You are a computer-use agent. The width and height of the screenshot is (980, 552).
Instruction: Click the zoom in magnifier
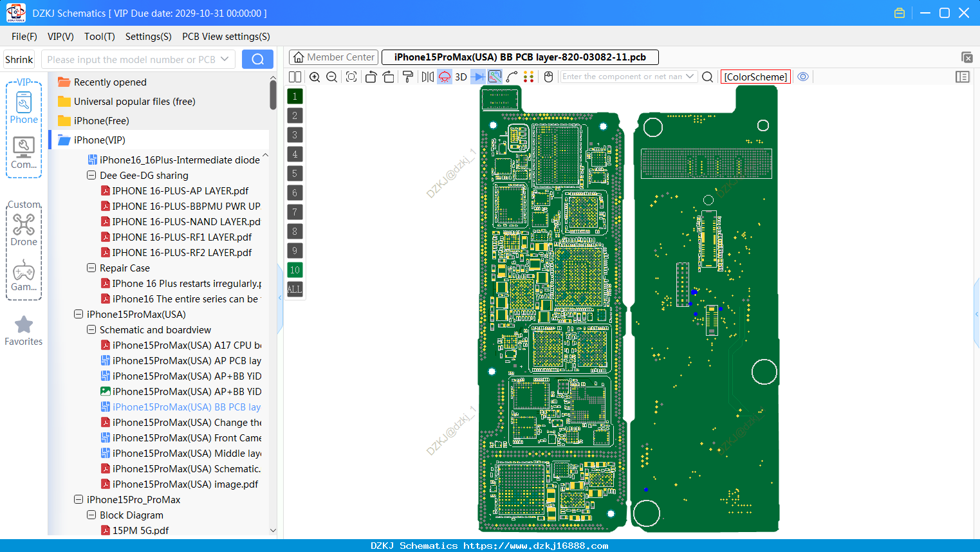[x=315, y=77]
